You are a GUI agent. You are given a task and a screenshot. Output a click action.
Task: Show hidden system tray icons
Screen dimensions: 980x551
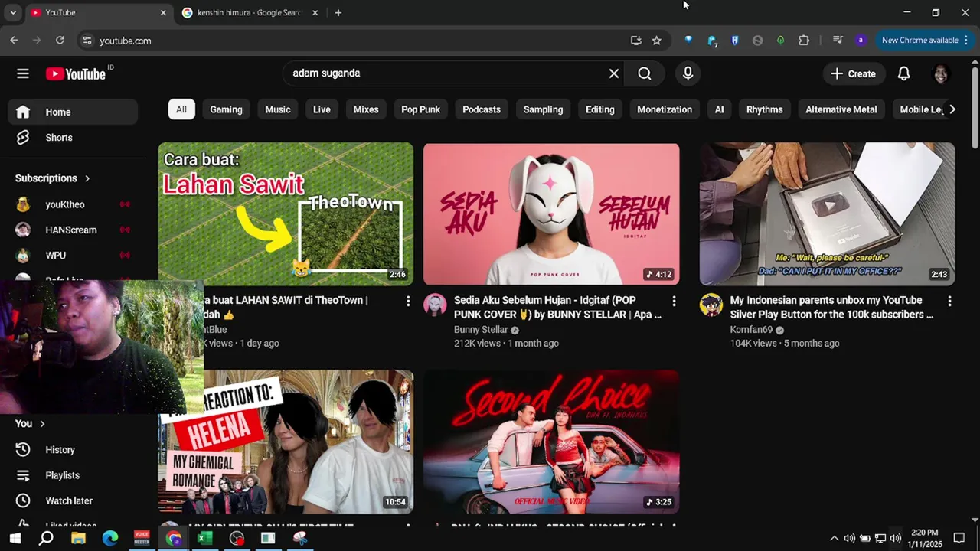[x=834, y=539]
